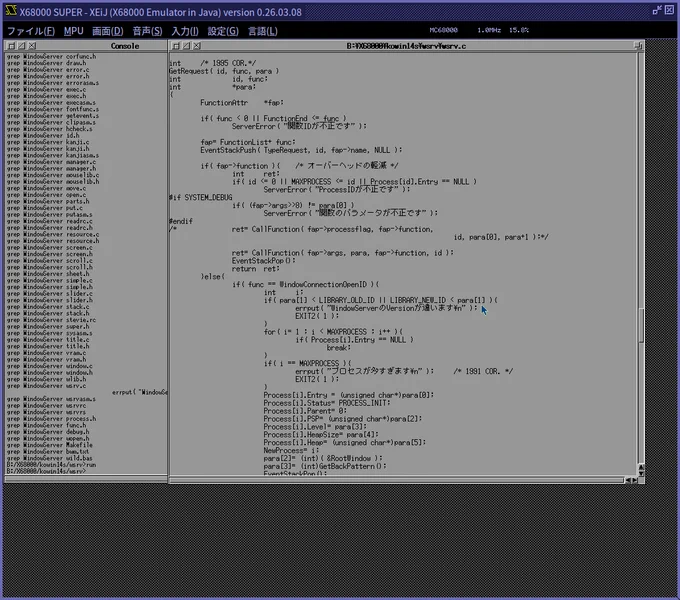Click the 'grep WindowServer wlib.h' console line
The width and height of the screenshot is (680, 600).
pos(46,379)
